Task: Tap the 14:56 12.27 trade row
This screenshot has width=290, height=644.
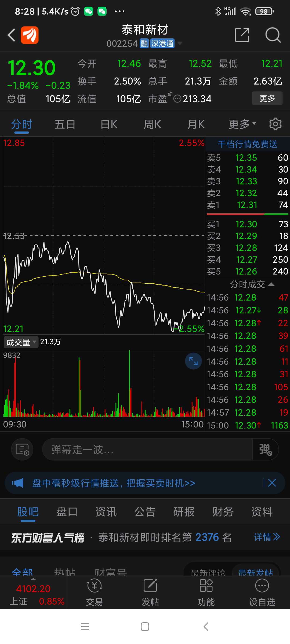Action: 248,310
